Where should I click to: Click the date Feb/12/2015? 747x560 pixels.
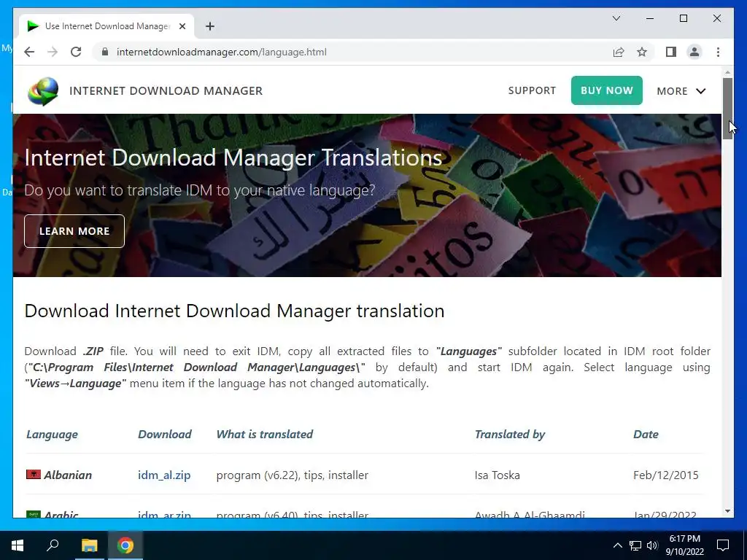click(x=665, y=475)
